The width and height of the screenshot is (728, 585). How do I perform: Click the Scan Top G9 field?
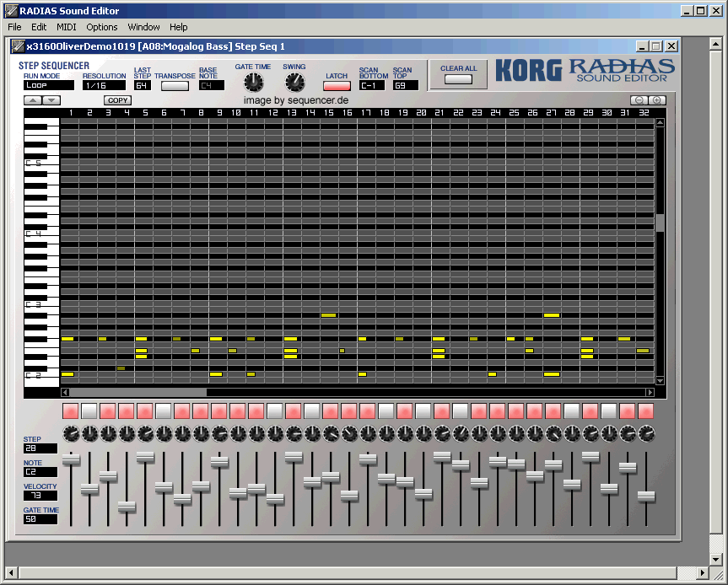click(x=406, y=85)
